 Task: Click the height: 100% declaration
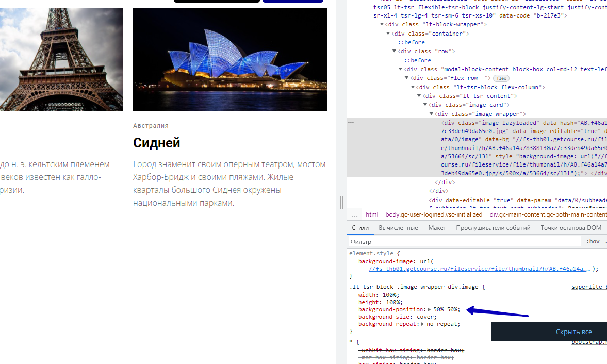[x=380, y=303]
